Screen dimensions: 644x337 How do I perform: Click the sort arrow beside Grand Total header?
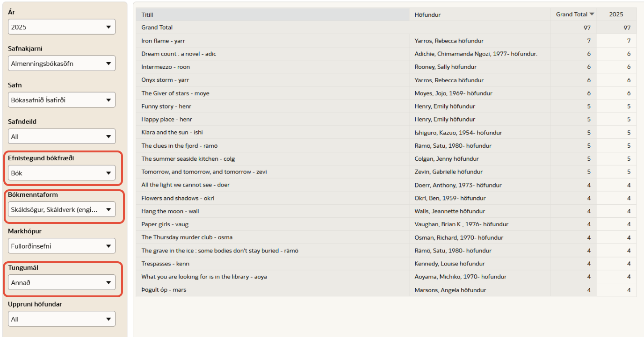click(592, 14)
